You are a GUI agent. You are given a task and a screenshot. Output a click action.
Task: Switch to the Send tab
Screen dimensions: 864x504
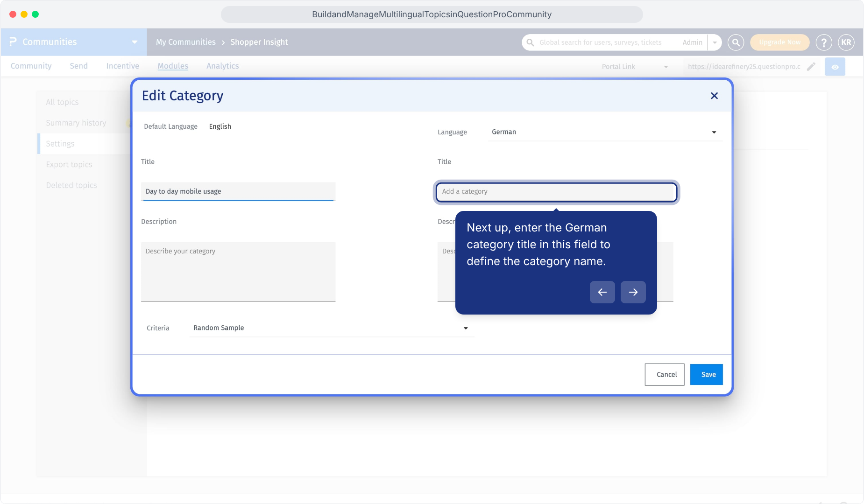point(78,66)
